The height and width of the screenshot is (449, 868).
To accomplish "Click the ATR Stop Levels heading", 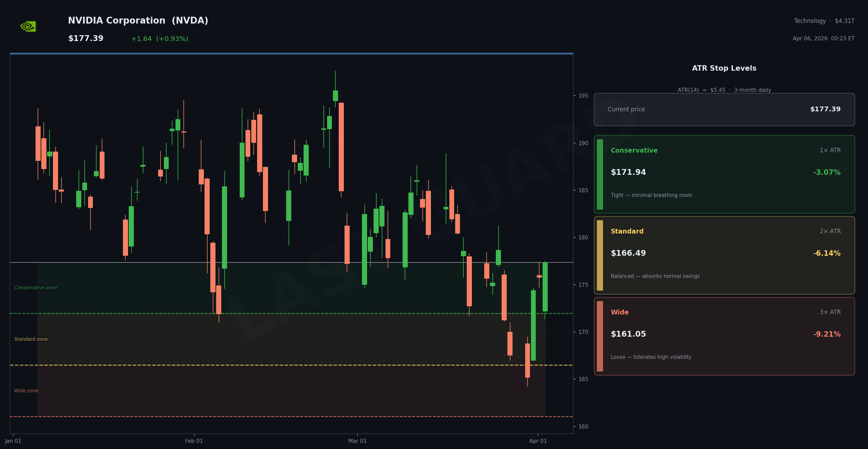I will pyautogui.click(x=724, y=68).
